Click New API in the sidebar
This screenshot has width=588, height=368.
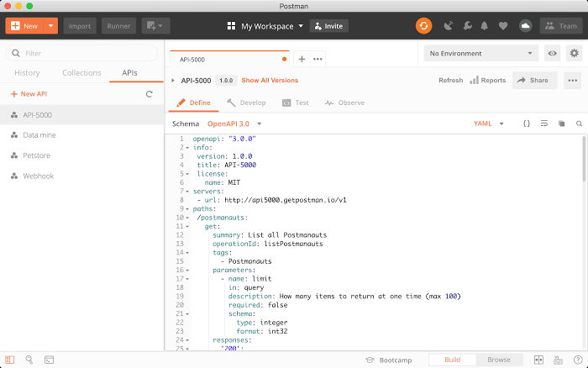29,94
